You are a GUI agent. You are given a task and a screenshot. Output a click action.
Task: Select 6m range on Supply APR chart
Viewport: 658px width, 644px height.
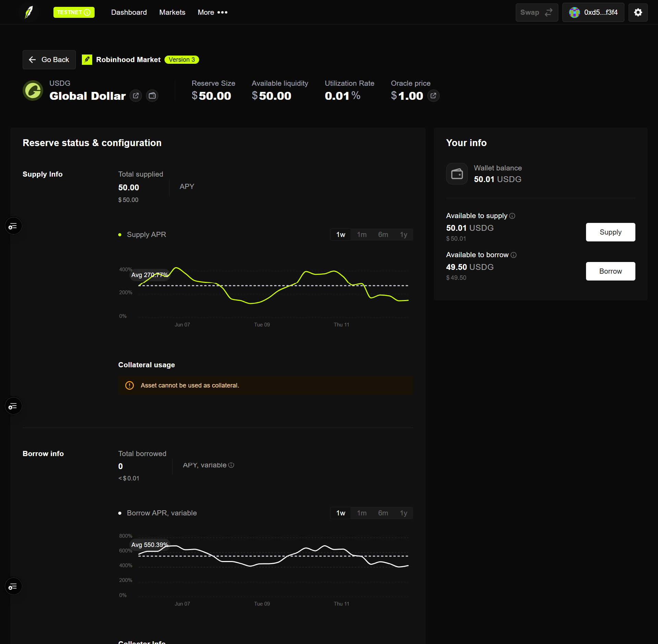383,235
